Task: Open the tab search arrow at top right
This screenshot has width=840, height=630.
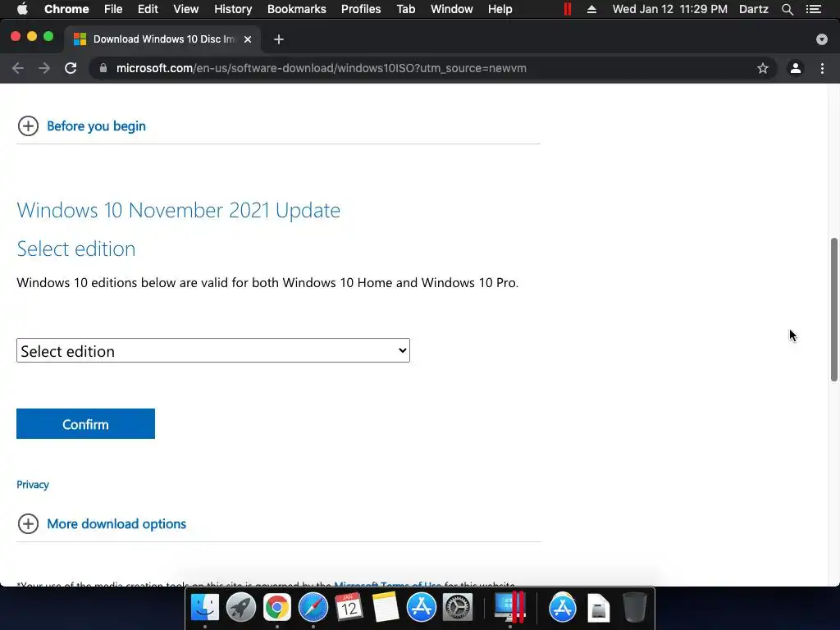Action: [x=821, y=39]
